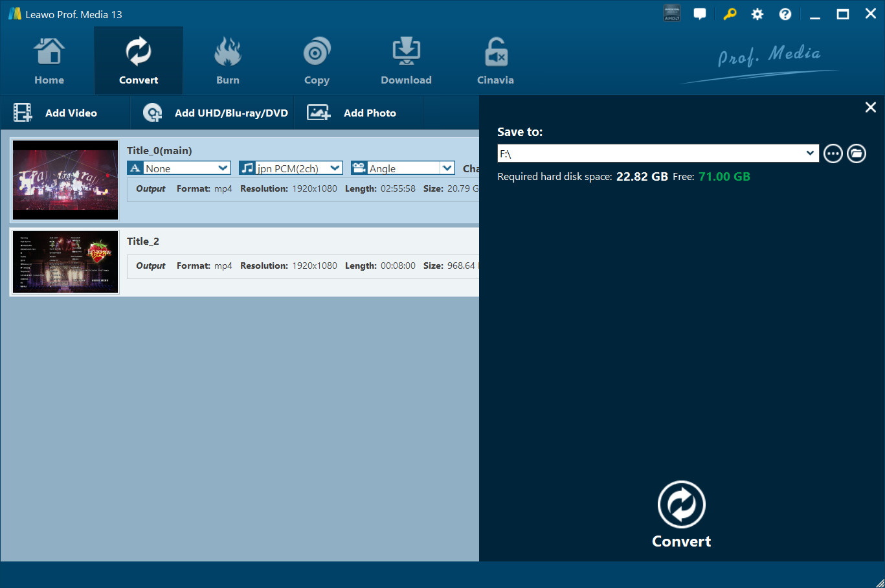Expand the Save to path dropdown
Image resolution: width=885 pixels, height=588 pixels.
(809, 153)
